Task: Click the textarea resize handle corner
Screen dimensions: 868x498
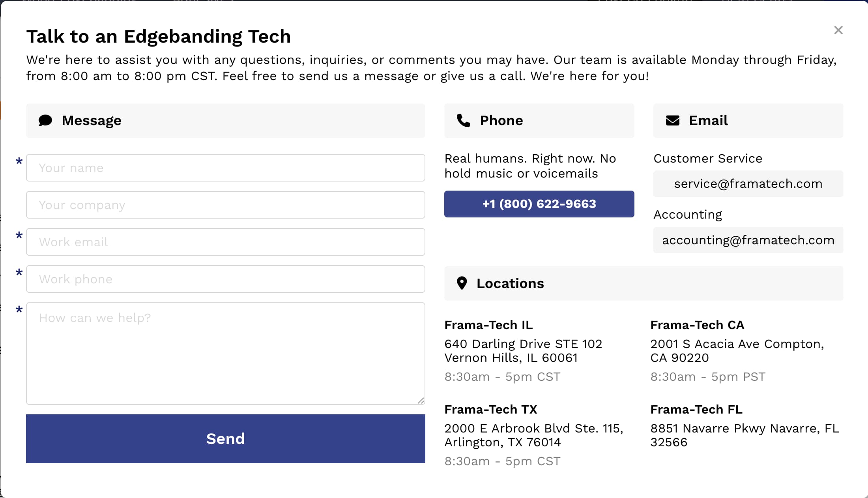Action: coord(421,401)
